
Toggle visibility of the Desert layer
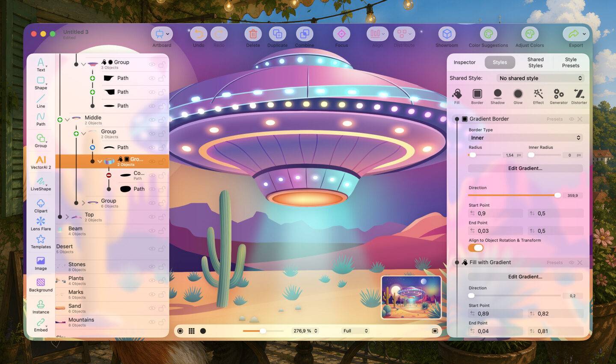click(x=152, y=249)
